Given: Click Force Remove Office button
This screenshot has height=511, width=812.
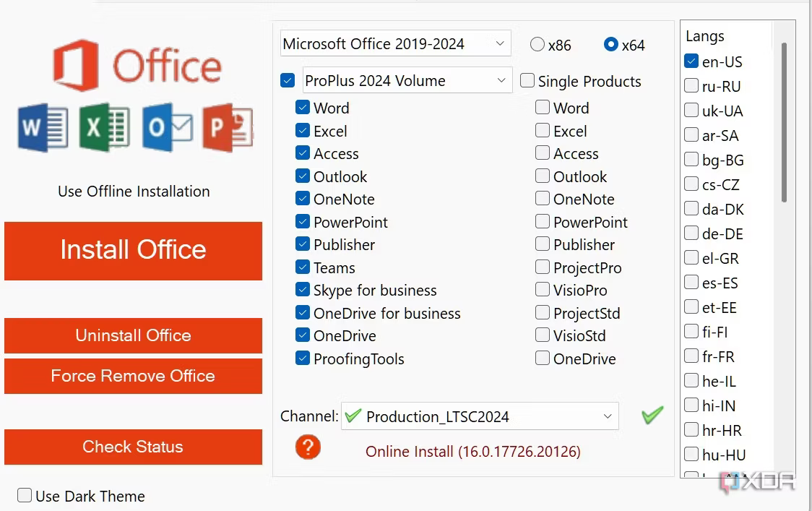Looking at the screenshot, I should point(133,376).
